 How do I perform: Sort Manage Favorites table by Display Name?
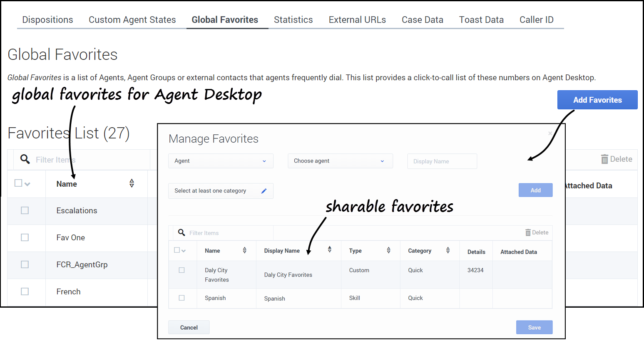coord(329,249)
